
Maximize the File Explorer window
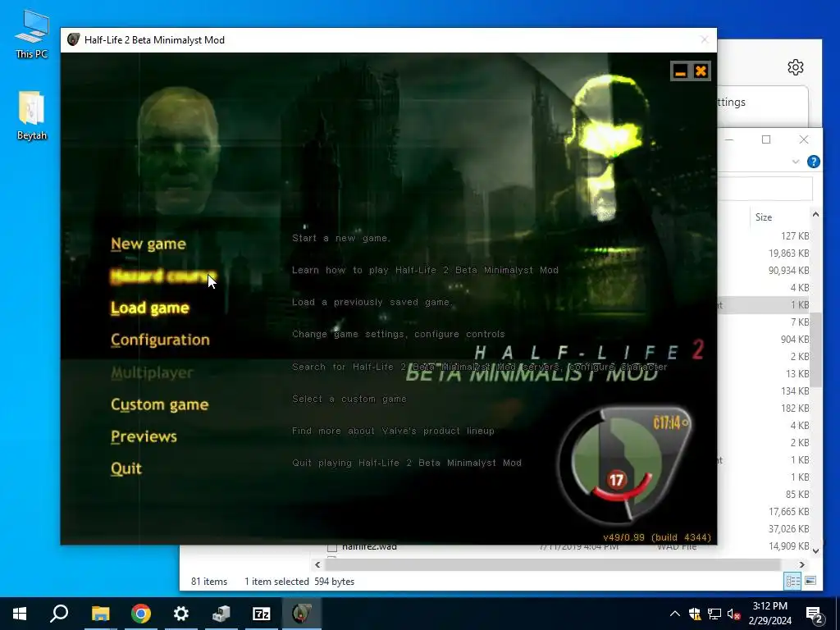click(x=766, y=139)
